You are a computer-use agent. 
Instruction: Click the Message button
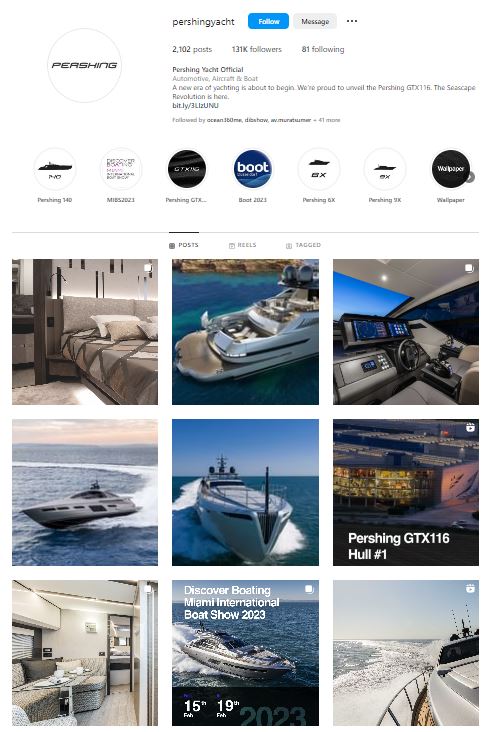click(315, 21)
